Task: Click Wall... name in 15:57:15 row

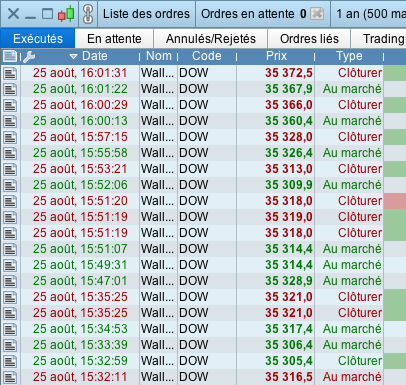Action: (x=157, y=137)
